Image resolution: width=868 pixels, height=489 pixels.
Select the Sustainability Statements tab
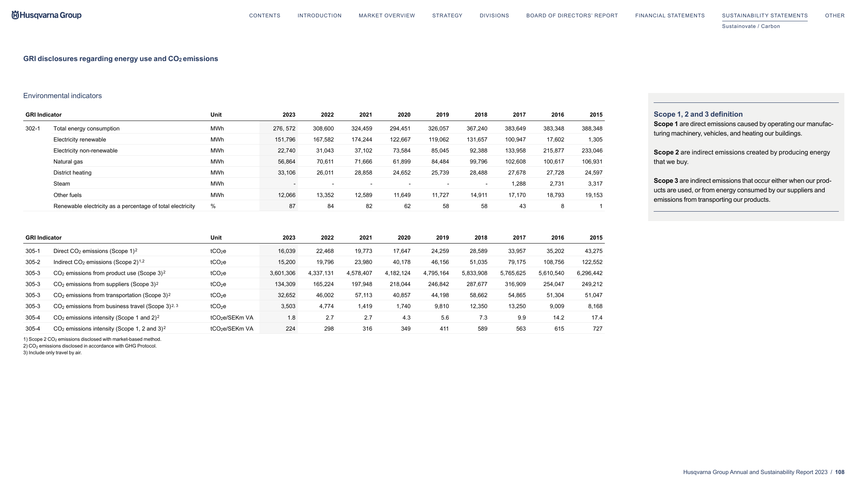[x=765, y=16]
